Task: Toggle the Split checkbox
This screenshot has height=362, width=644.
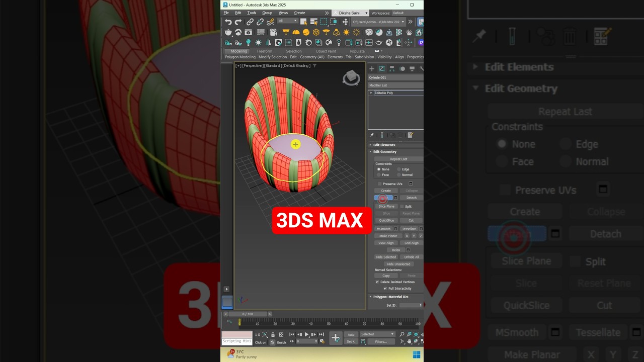Action: coord(402,207)
